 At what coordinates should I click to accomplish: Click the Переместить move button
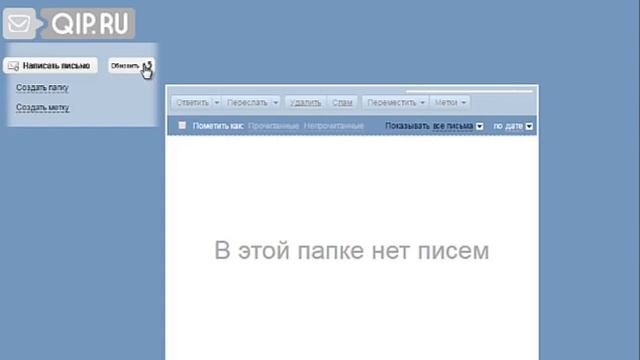click(391, 102)
